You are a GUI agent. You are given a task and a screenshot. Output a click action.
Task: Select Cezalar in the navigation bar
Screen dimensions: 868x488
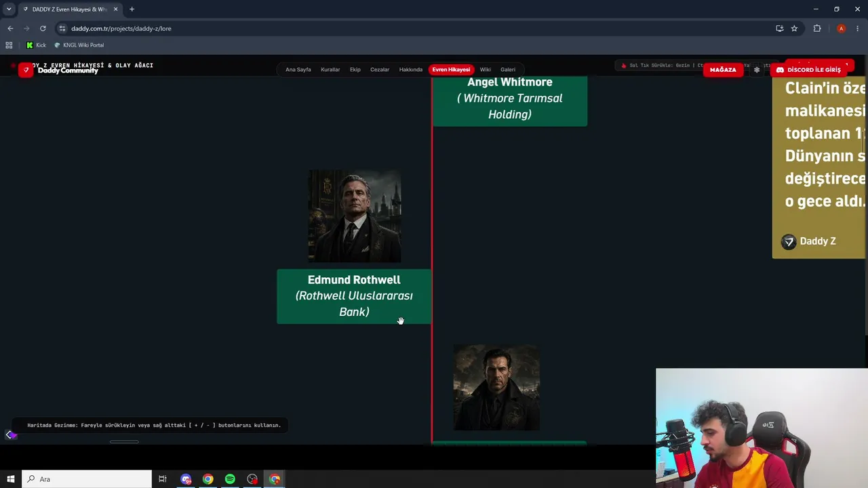coord(380,70)
